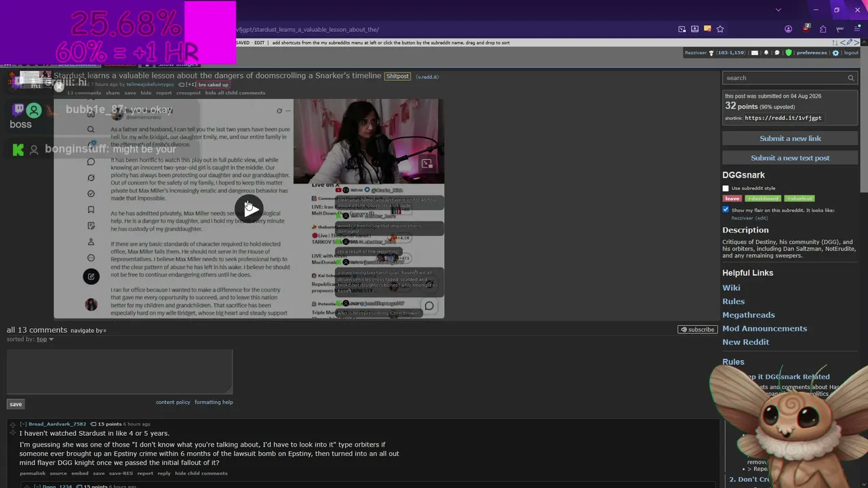The image size is (868, 488).
Task: Upvote the Broad_Aardvark_7582 comment
Action: [x=13, y=424]
